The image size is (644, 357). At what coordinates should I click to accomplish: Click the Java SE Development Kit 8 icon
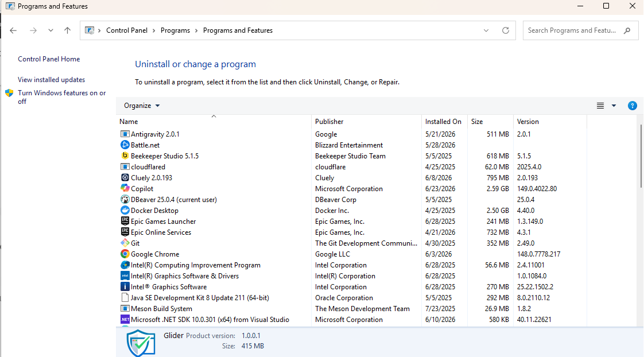[125, 297]
